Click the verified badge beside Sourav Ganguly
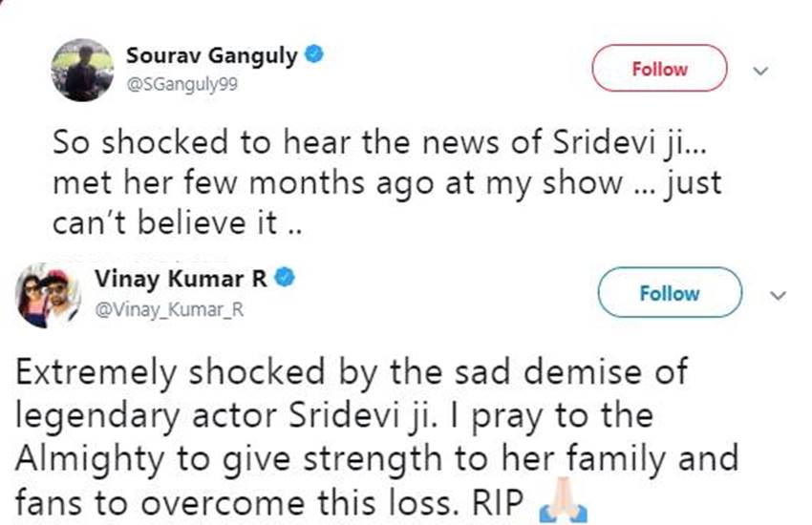This screenshot has width=812, height=525. [315, 54]
